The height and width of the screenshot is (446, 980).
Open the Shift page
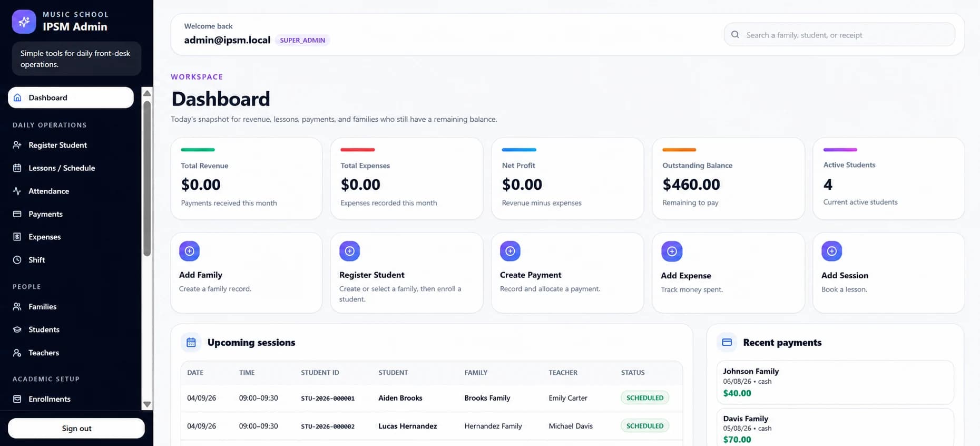coord(71,260)
